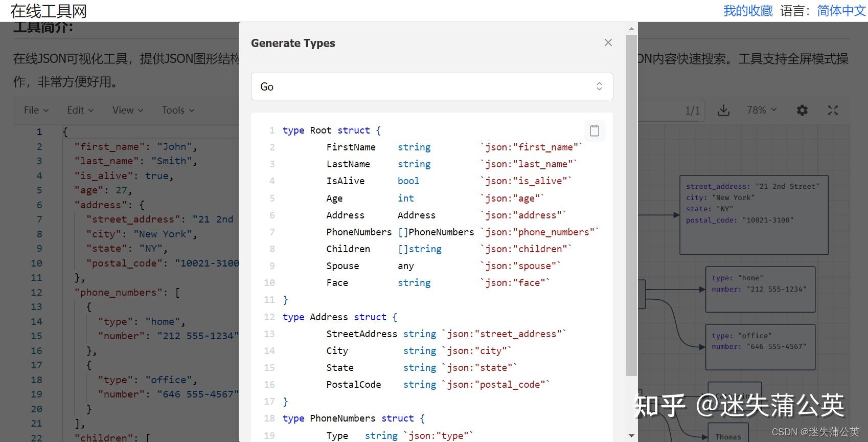The height and width of the screenshot is (442, 868).
Task: Switch language via 简体中文 link
Action: 841,11
